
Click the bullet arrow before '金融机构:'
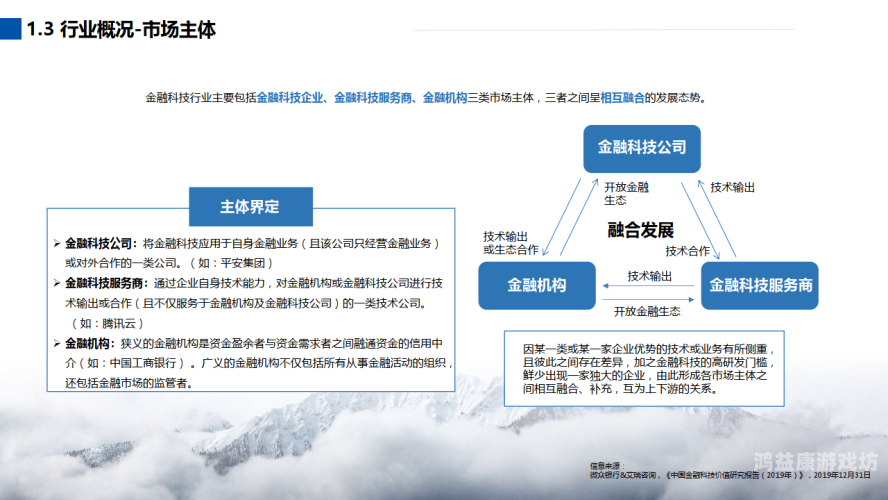(57, 344)
